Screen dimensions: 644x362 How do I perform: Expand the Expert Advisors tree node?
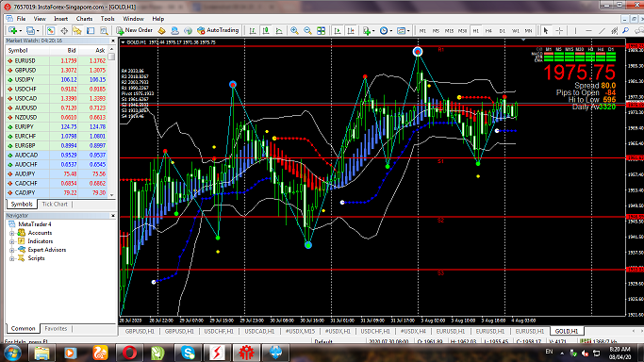[12, 250]
